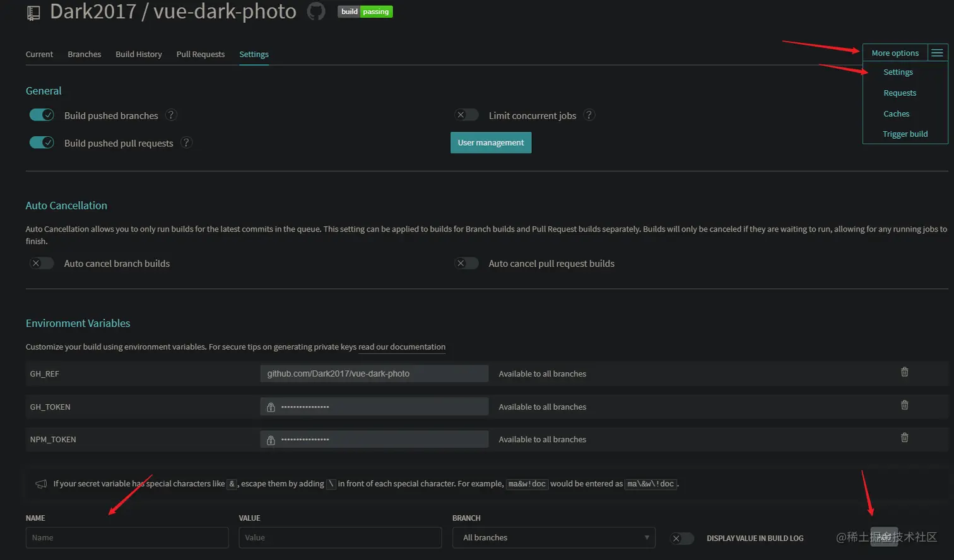Image resolution: width=954 pixels, height=560 pixels.
Task: Expand the More options menu
Action: point(895,53)
